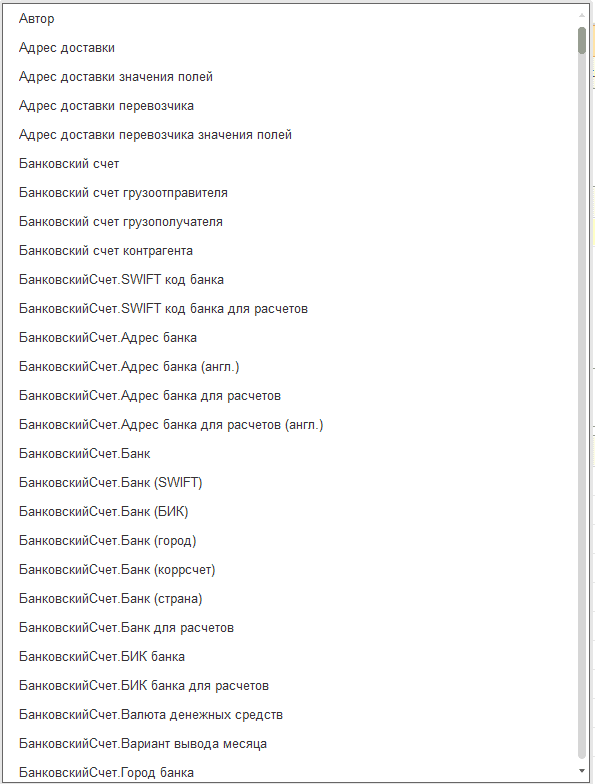Viewport: 595px width, 784px height.
Task: Select 'БанковскийСчет.Банк (БИК)'
Action: click(290, 512)
